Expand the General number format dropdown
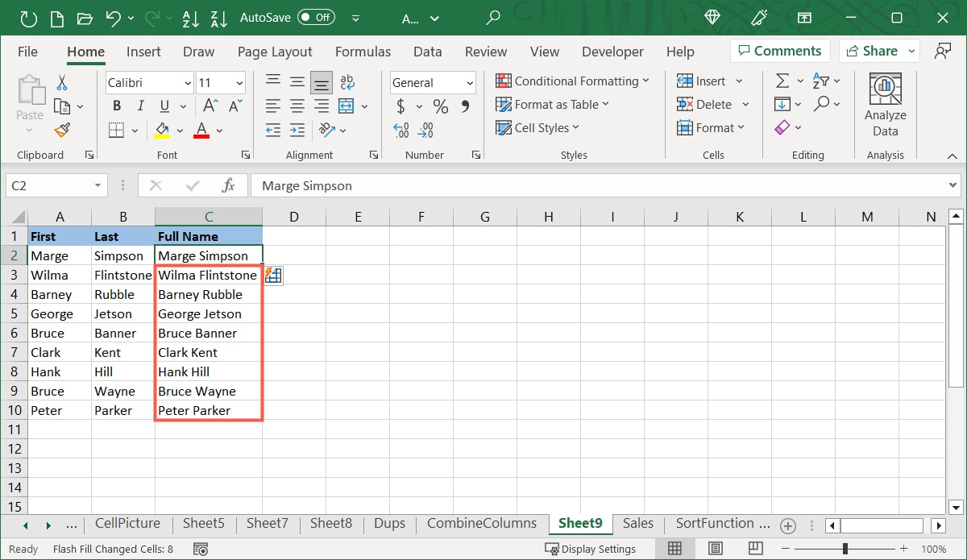Viewport: 967px width, 560px height. coord(470,83)
